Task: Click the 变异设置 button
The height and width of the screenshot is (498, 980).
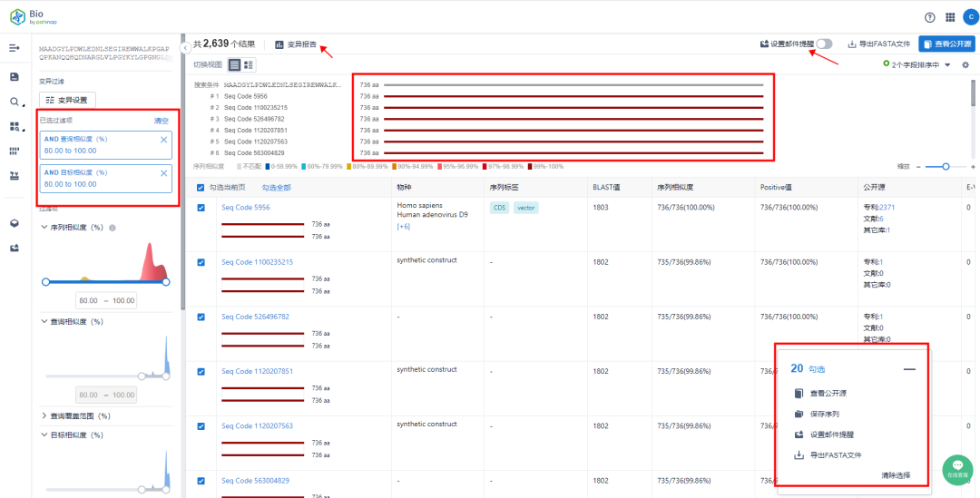Action: coord(67,100)
